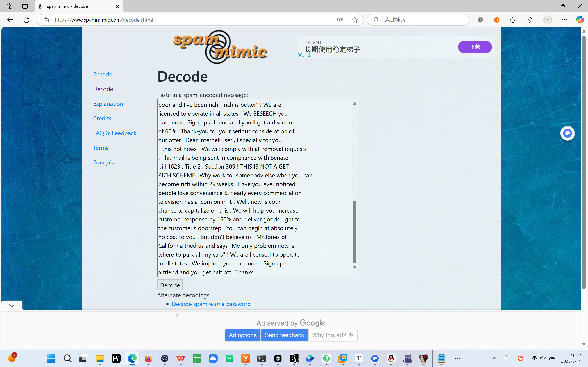Click the address bar URL

pyautogui.click(x=104, y=20)
